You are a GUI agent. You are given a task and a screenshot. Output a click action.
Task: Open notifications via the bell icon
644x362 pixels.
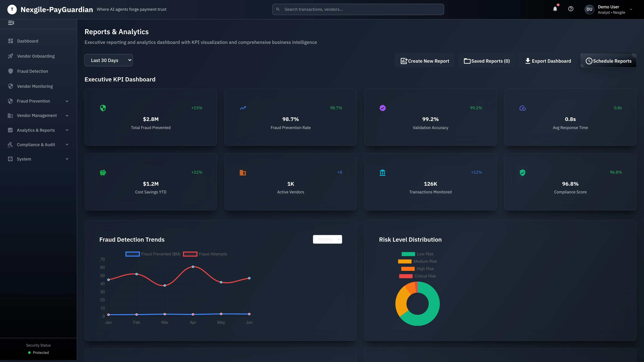pyautogui.click(x=555, y=9)
